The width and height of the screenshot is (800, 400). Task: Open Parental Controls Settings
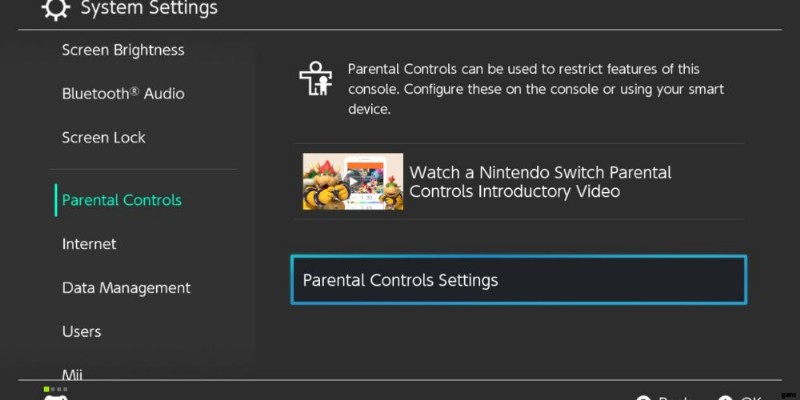click(518, 280)
